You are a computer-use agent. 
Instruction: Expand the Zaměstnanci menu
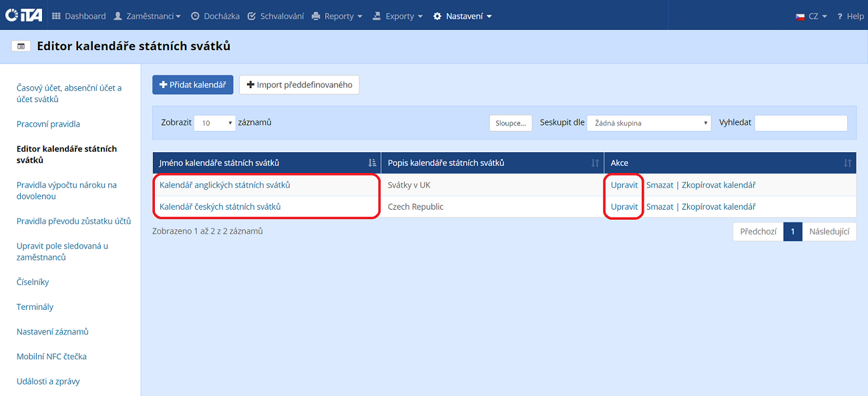pos(147,16)
